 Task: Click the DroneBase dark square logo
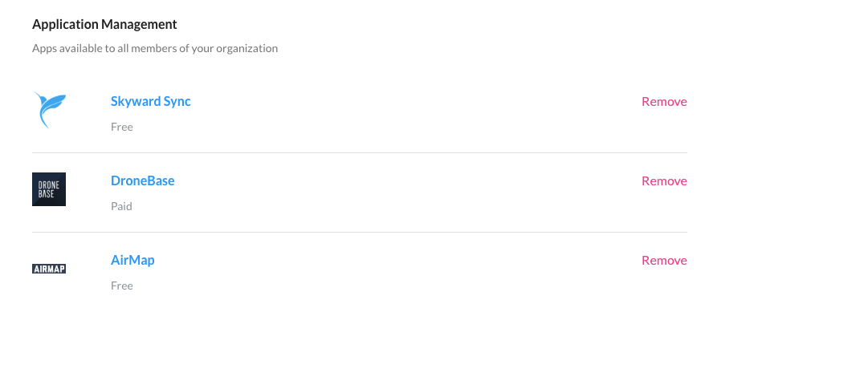point(49,189)
